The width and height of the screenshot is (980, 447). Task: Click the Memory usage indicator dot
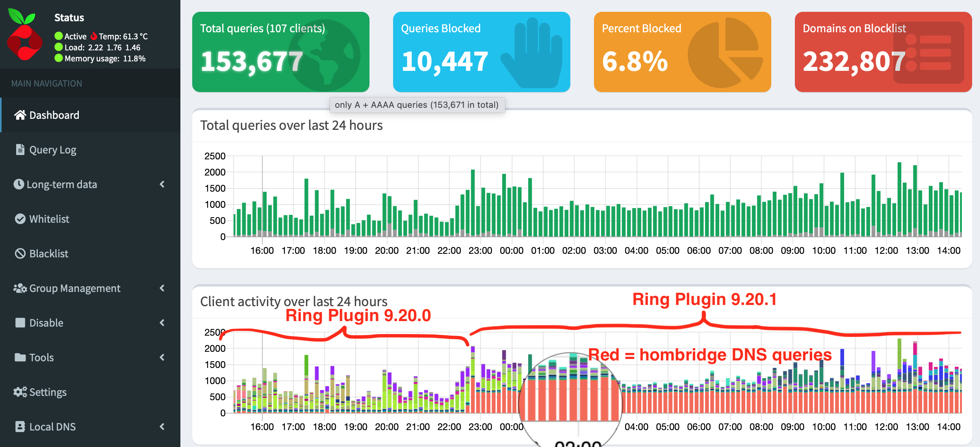coord(58,58)
